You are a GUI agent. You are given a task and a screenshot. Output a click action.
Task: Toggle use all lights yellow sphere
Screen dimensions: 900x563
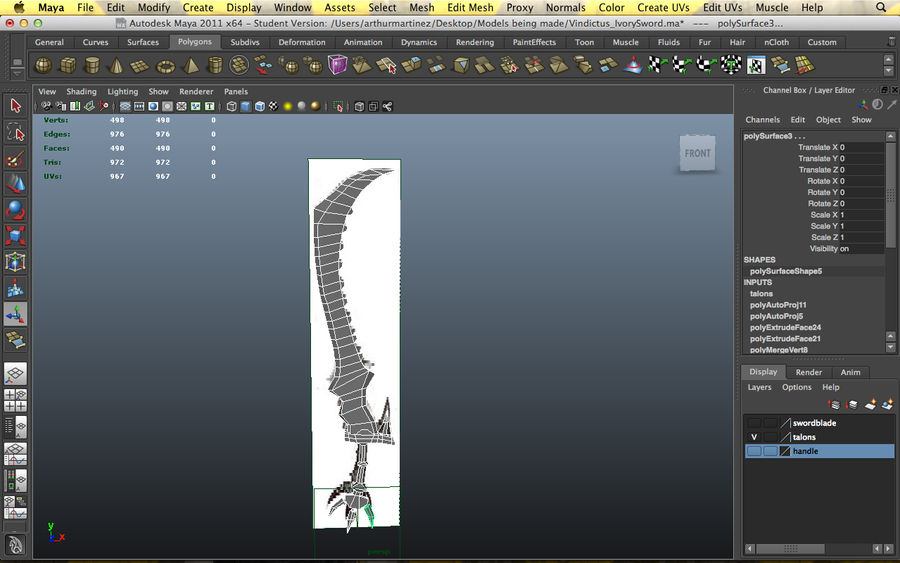[x=288, y=106]
